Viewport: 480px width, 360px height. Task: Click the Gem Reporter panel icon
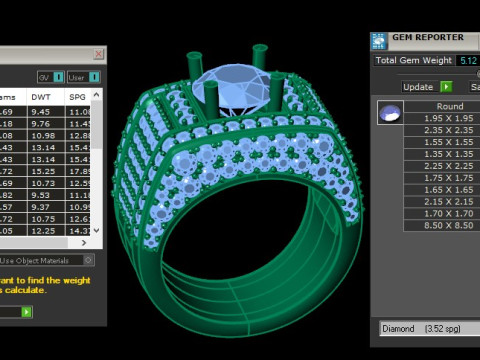(x=379, y=41)
